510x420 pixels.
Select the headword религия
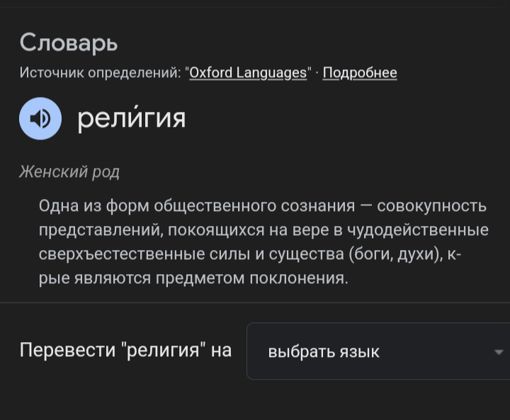pyautogui.click(x=132, y=118)
